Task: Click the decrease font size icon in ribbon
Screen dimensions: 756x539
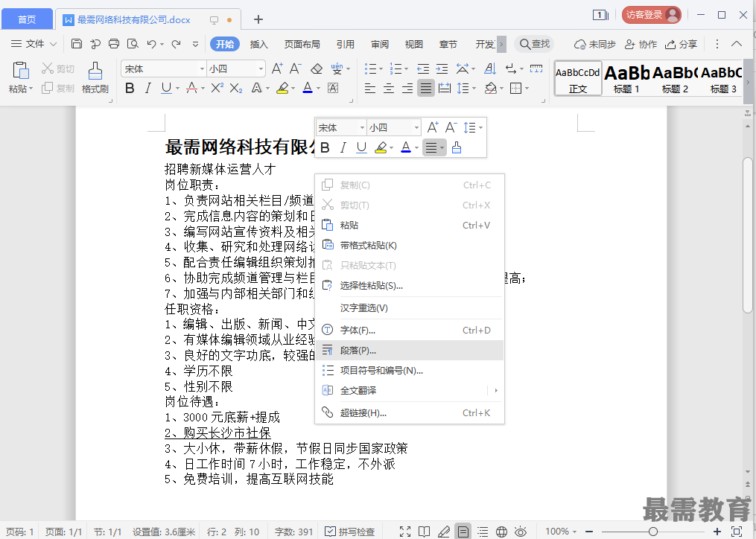Action: click(295, 68)
